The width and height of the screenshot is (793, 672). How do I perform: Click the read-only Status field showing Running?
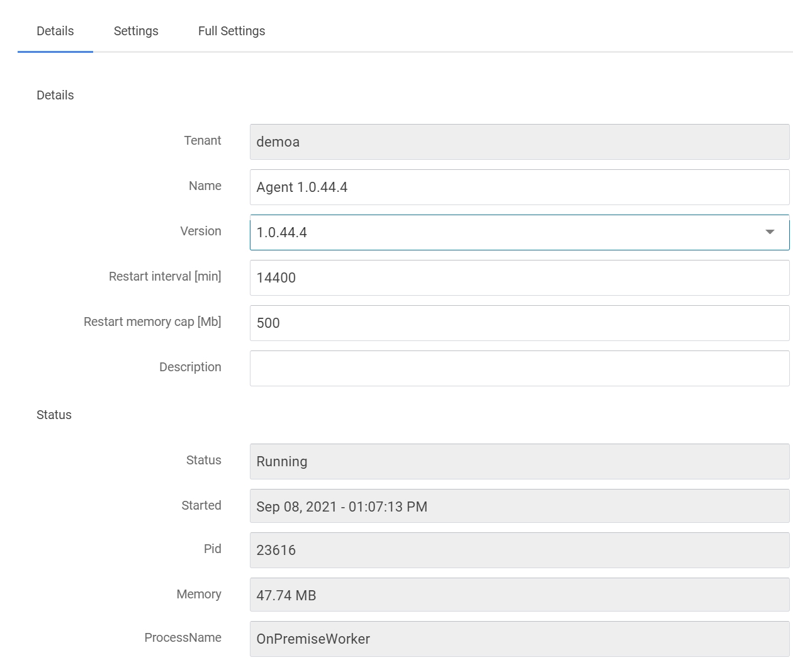coord(519,461)
